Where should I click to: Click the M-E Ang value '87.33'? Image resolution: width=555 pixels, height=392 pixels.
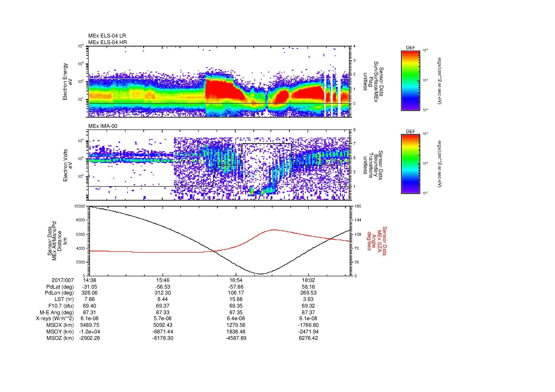[163, 312]
